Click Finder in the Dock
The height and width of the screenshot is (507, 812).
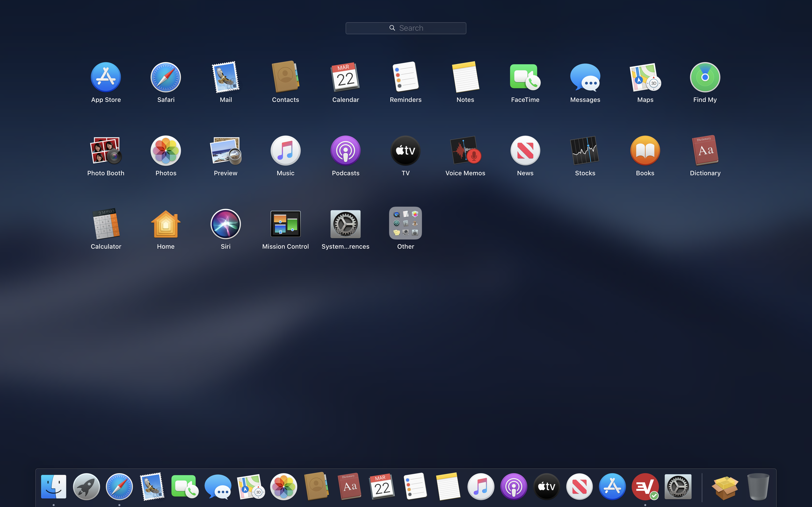(x=54, y=486)
